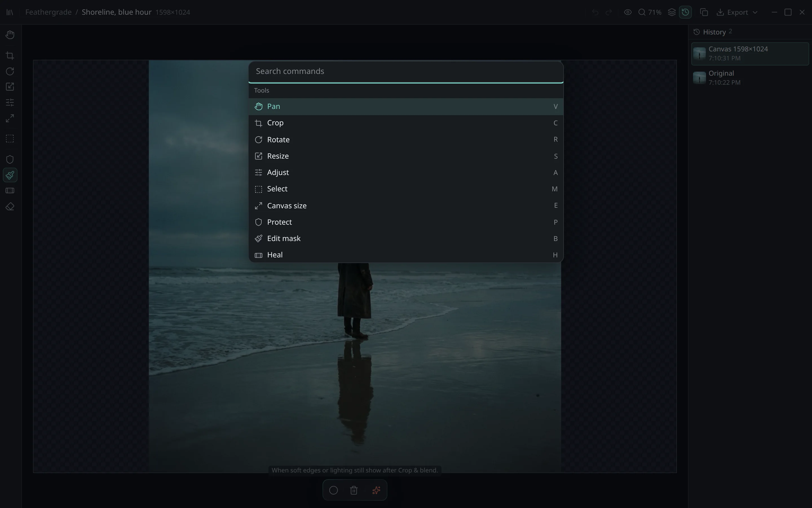Pick the Eraser tool in left sidebar
The image size is (812, 508).
pyautogui.click(x=10, y=206)
